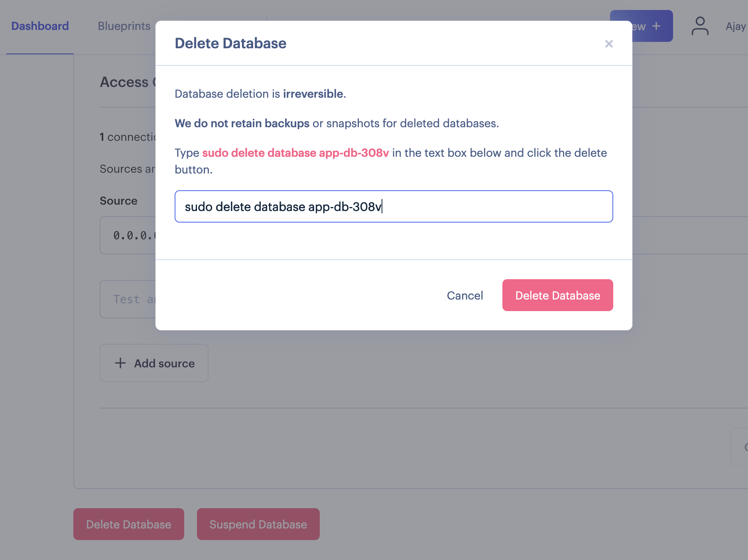
Task: Click the pink confirmation phrase text
Action: 295,153
